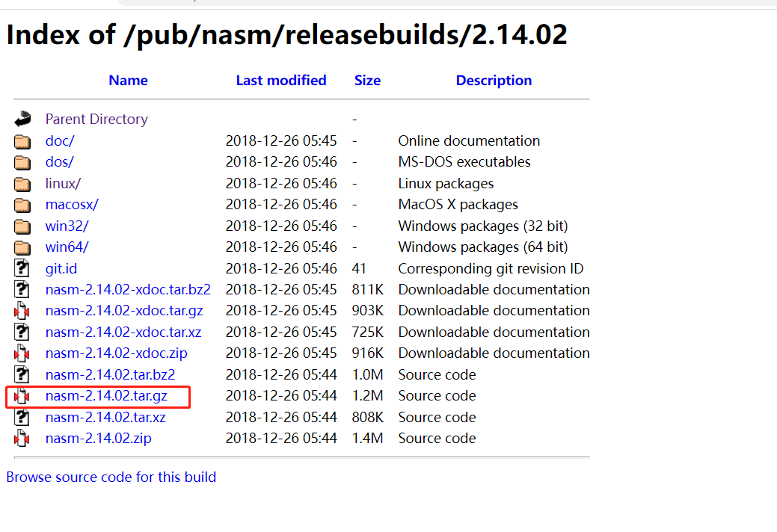Click the folder icon beside macosx/
Viewport: 777px width, 532px height.
pos(22,205)
